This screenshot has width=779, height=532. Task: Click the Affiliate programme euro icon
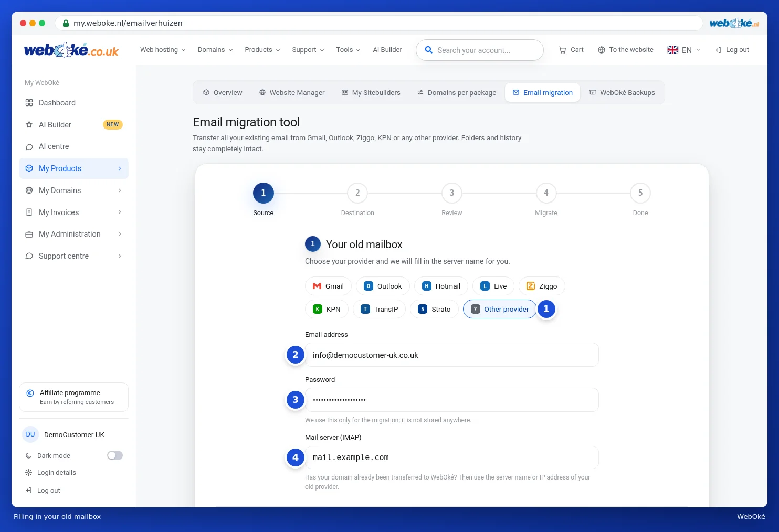coord(30,393)
